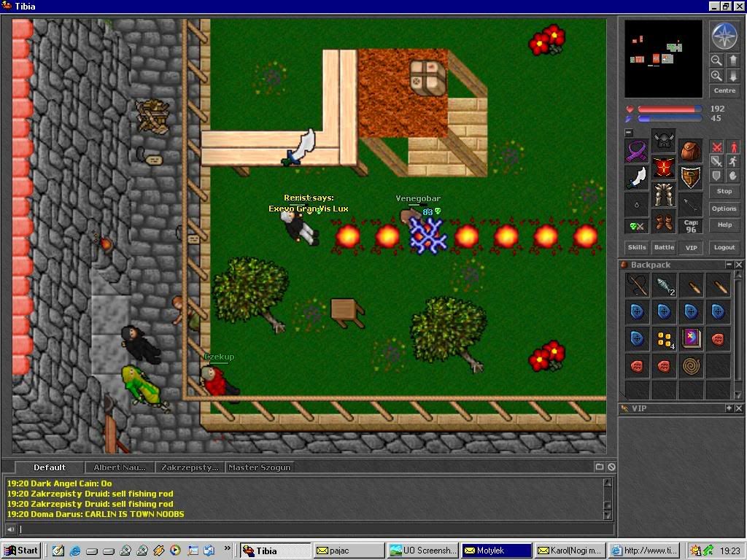Screen dimensions: 747x560
Task: Click the wooden stool on the grass
Action: (347, 312)
